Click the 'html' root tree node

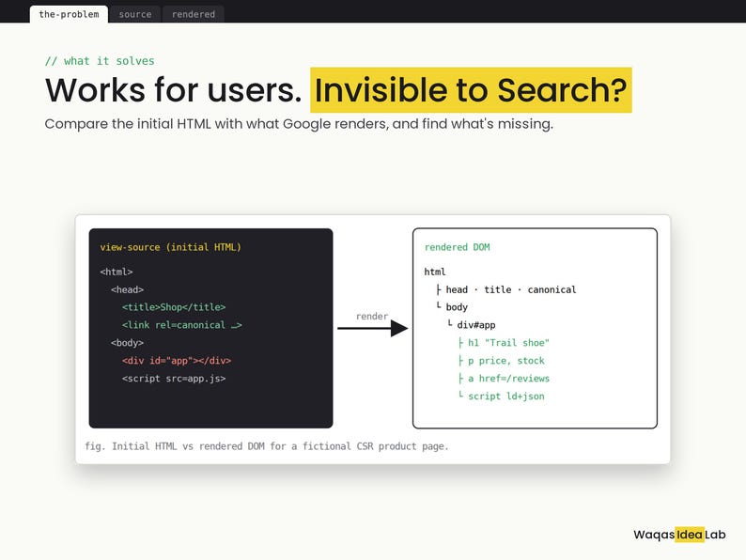pos(435,272)
